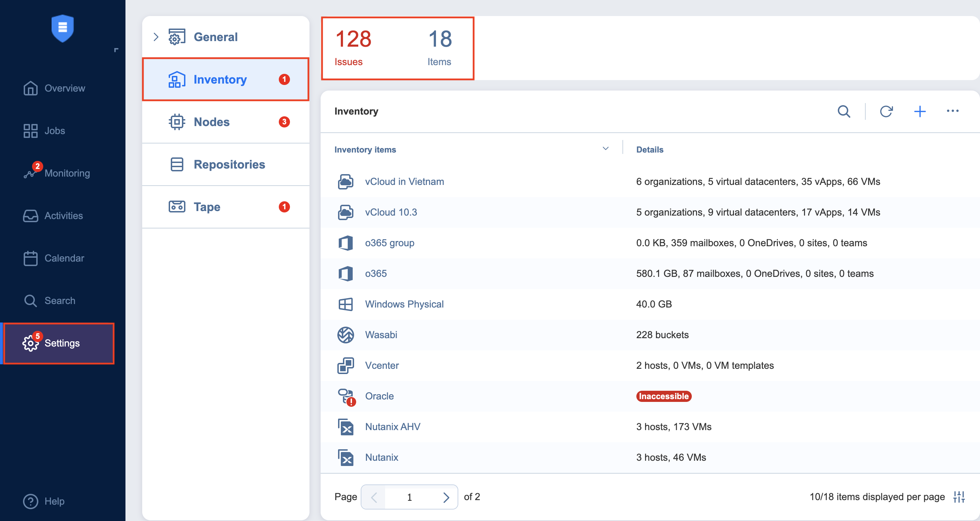980x521 pixels.
Task: Click '10/18 items displayed per page' text
Action: 877,497
